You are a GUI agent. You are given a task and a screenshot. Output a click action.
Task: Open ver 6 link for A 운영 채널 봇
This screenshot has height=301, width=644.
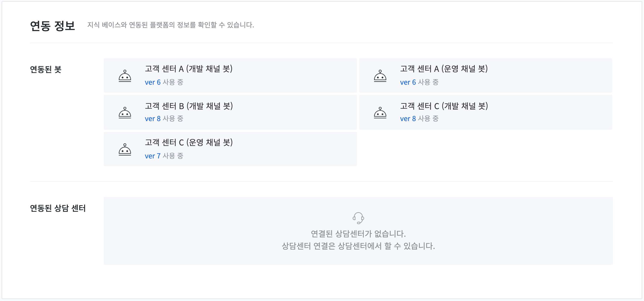408,82
